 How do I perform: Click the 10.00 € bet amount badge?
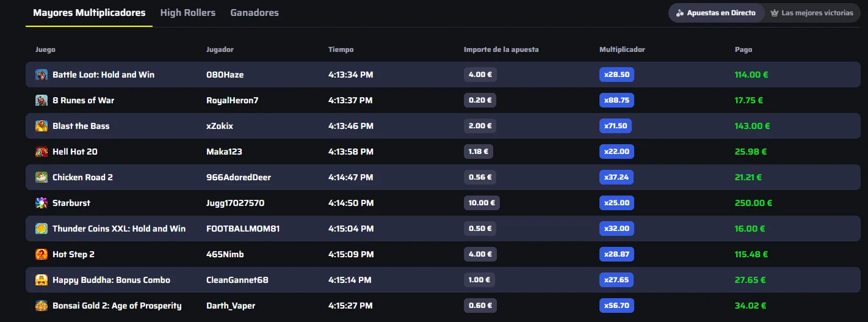click(482, 203)
